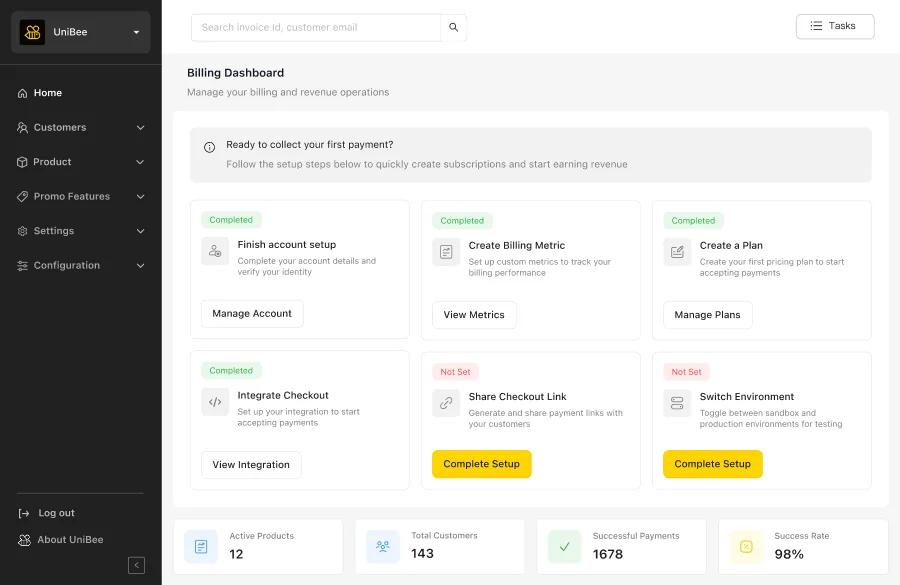Screen dimensions: 900x585
Task: Click the Create Billing Metric card icon
Action: 445,252
